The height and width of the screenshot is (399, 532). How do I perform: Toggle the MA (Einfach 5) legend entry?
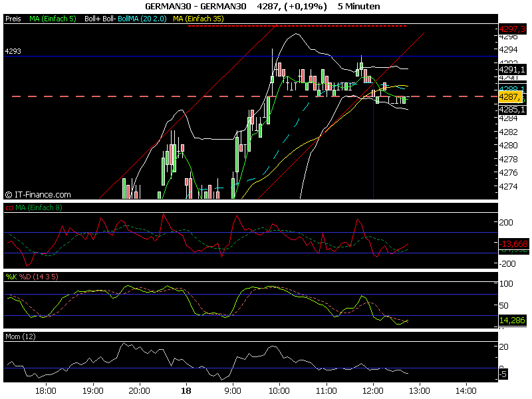(x=53, y=19)
